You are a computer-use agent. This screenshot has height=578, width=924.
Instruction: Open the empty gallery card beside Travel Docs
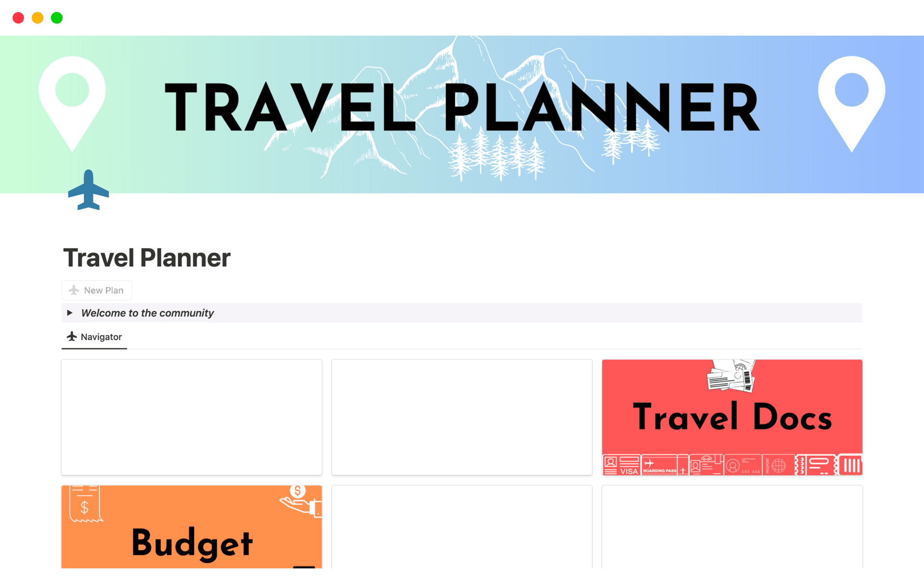point(462,417)
